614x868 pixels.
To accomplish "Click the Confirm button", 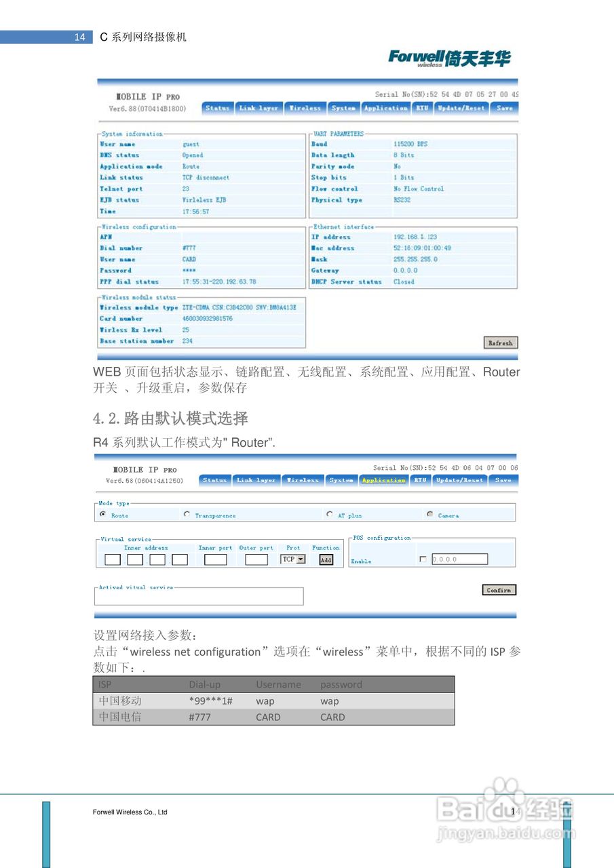I will (499, 590).
